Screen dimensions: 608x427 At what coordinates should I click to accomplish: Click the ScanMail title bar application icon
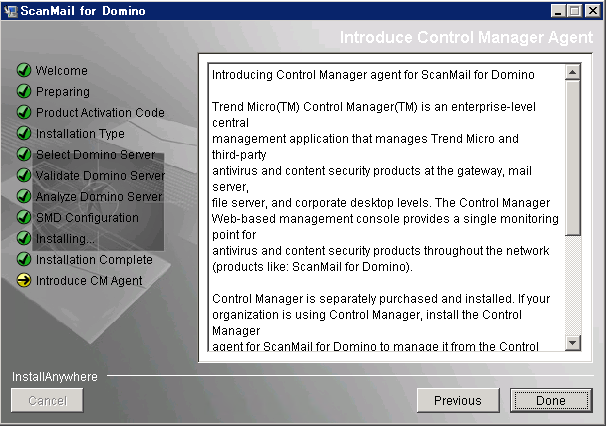point(11,11)
